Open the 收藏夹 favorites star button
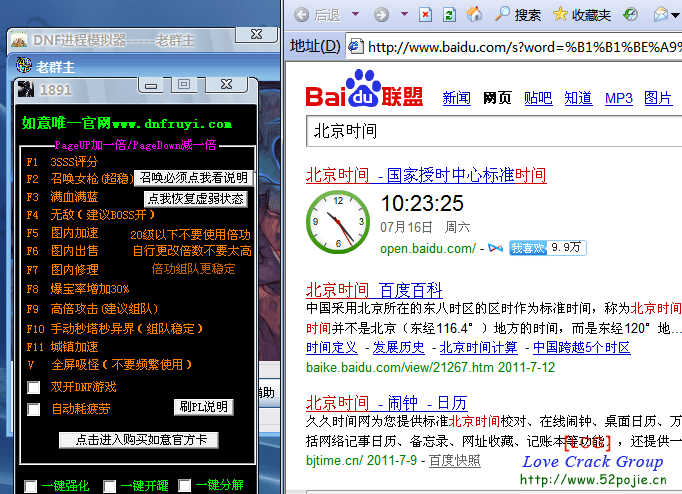682x494 pixels. point(582,15)
